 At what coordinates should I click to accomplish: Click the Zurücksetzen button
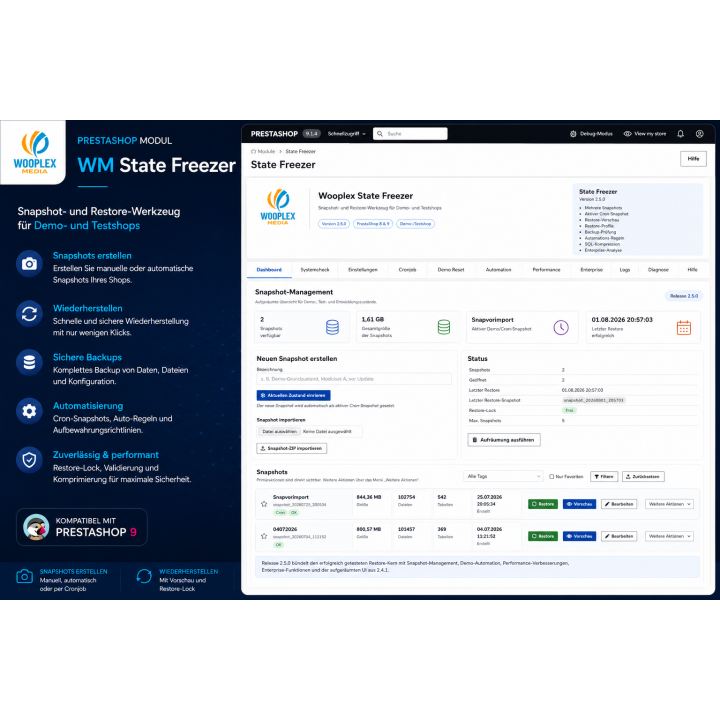pyautogui.click(x=643, y=477)
